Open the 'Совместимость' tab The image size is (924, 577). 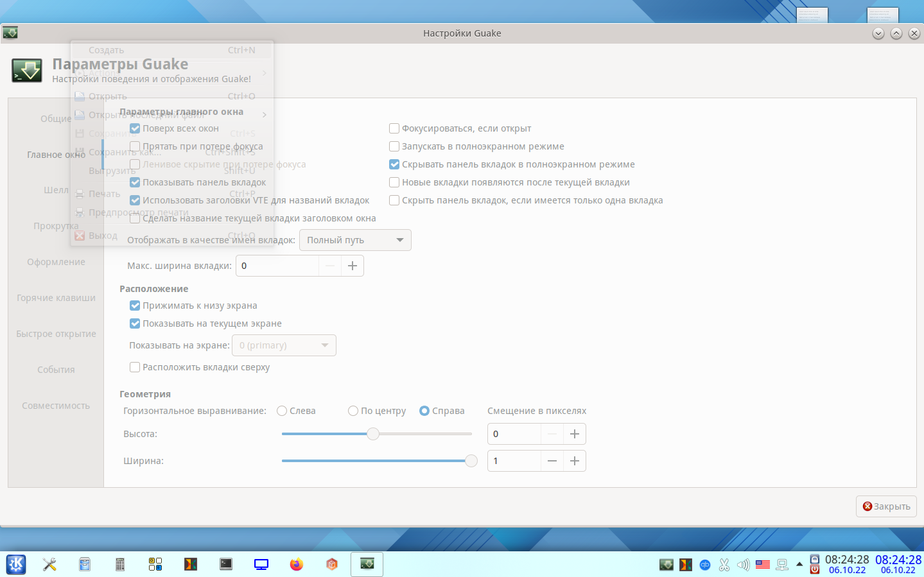click(x=56, y=406)
